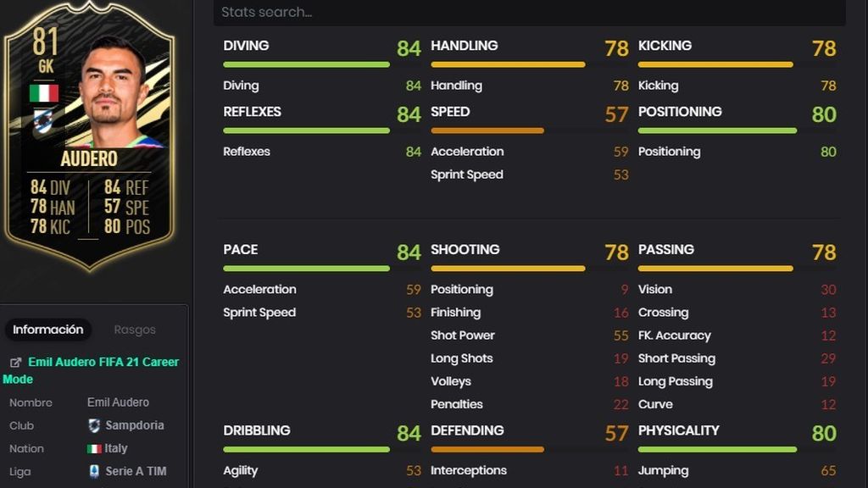Image resolution: width=868 pixels, height=488 pixels.
Task: Click the Sampdoria club crest icon in info
Action: click(94, 425)
